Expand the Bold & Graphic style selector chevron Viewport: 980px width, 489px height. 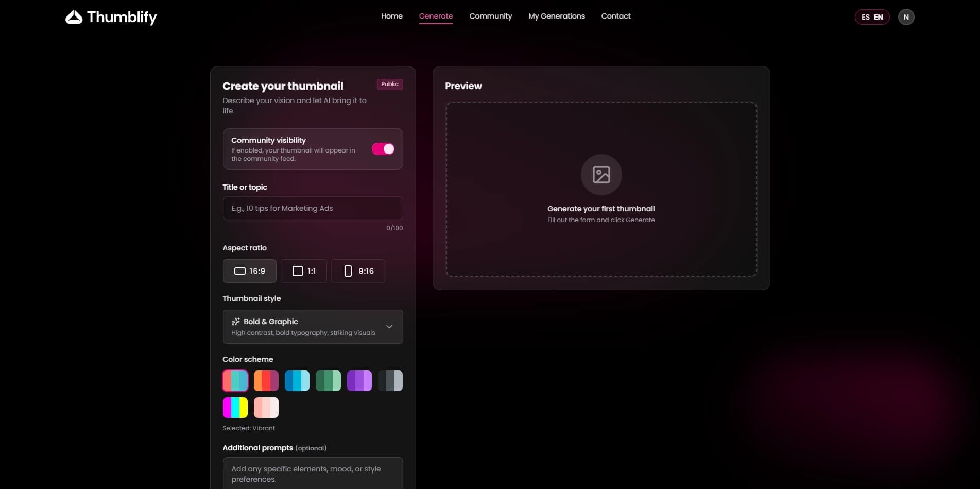click(389, 326)
